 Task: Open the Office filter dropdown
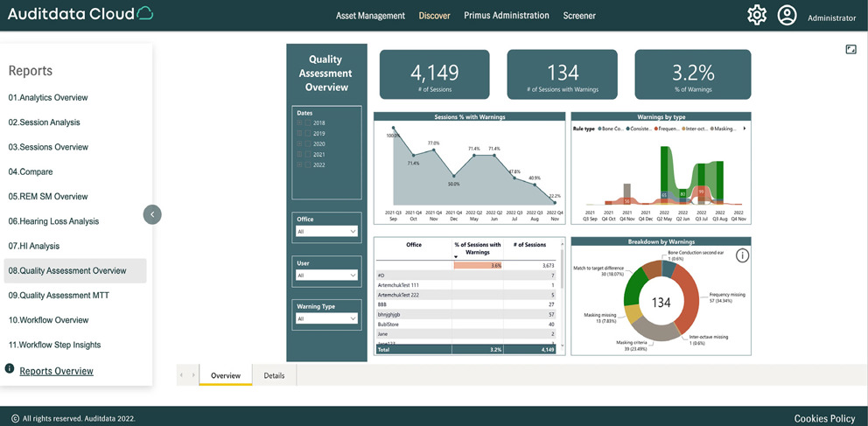tap(326, 231)
